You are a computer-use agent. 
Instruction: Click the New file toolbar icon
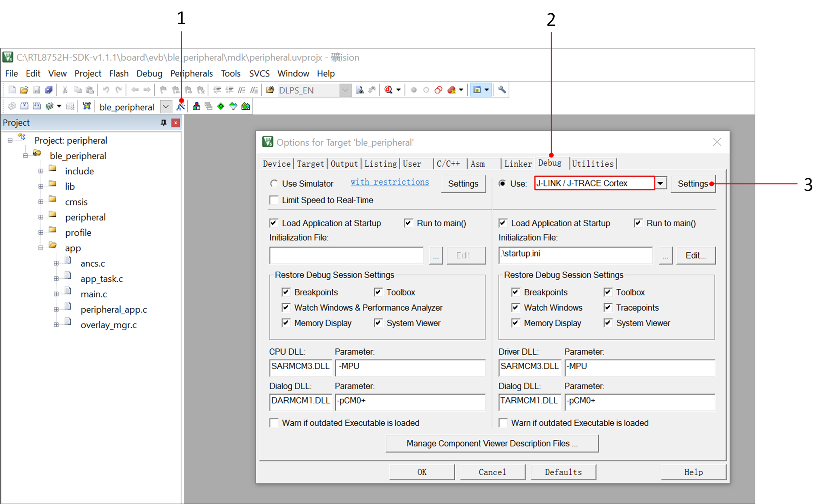[12, 90]
